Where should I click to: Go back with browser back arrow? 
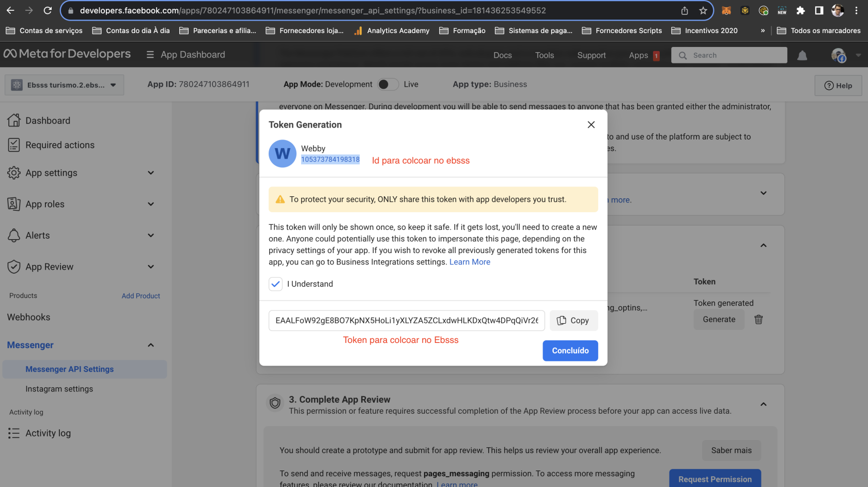[x=10, y=10]
